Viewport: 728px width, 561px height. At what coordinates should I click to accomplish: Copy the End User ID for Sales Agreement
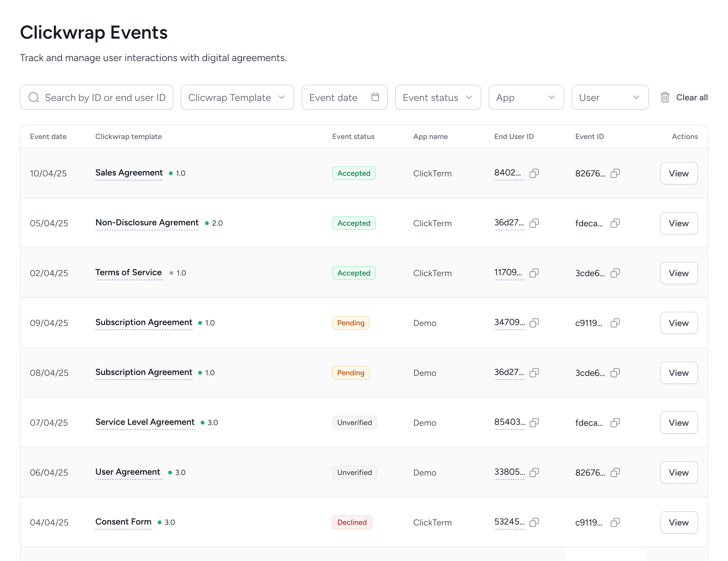[x=534, y=173]
